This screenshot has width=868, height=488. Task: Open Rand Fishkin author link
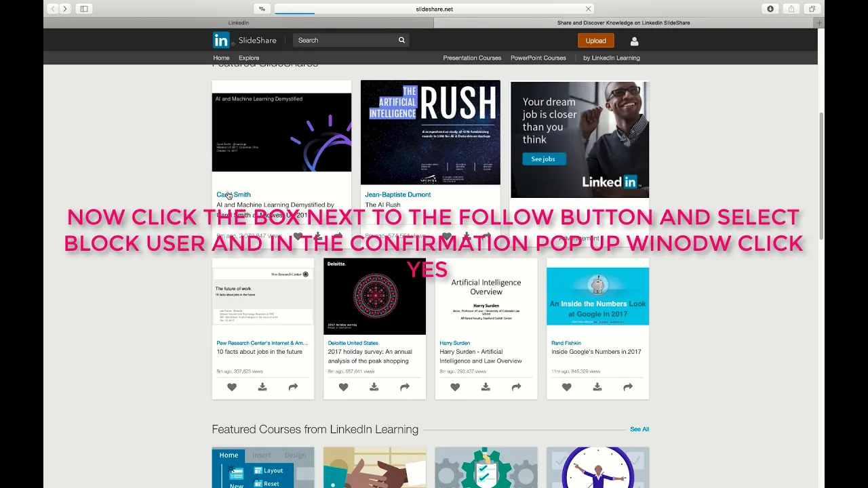566,343
